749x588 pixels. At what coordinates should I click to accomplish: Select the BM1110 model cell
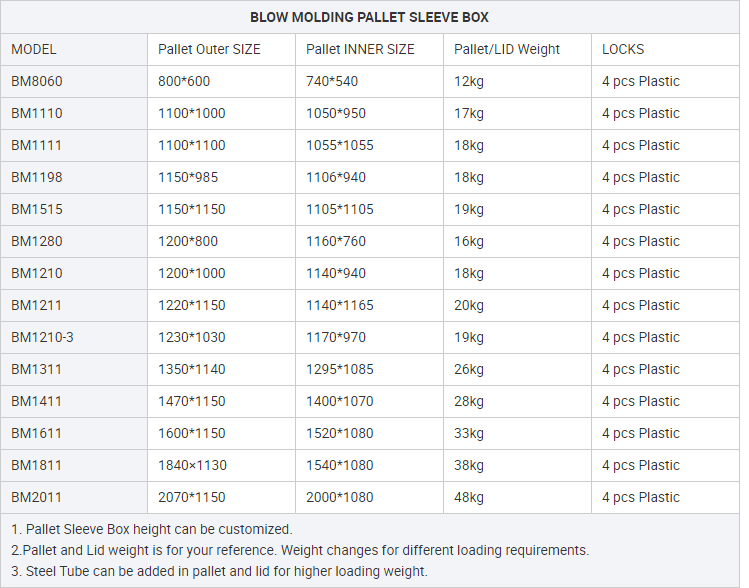pyautogui.click(x=37, y=113)
